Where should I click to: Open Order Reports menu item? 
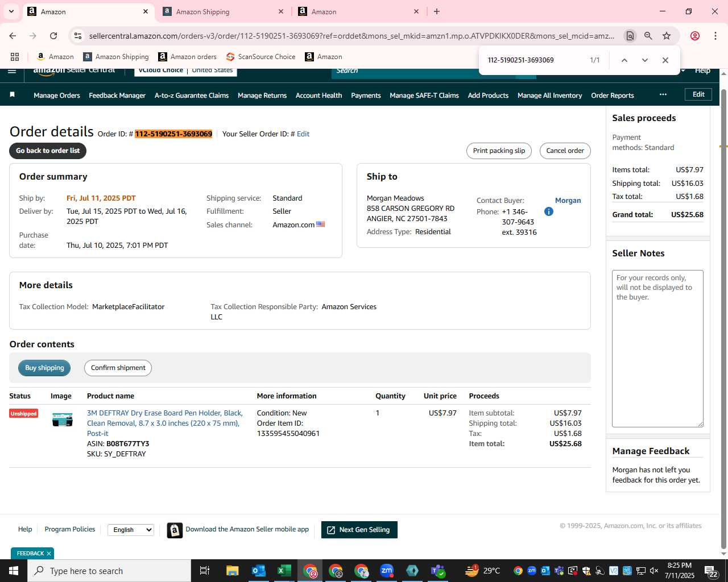click(x=613, y=95)
